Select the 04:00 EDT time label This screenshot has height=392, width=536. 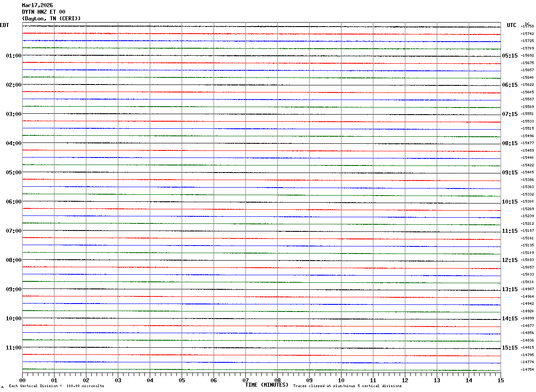[x=14, y=143]
